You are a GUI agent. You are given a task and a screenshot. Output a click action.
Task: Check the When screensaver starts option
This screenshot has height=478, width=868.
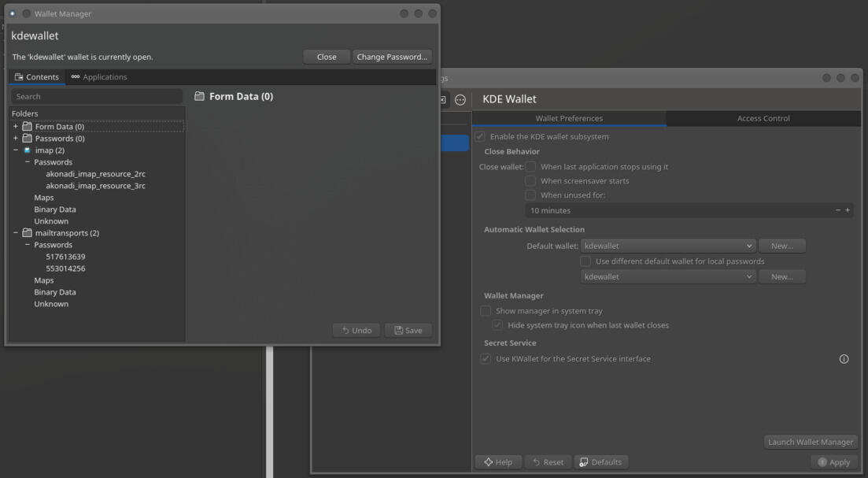coord(530,181)
